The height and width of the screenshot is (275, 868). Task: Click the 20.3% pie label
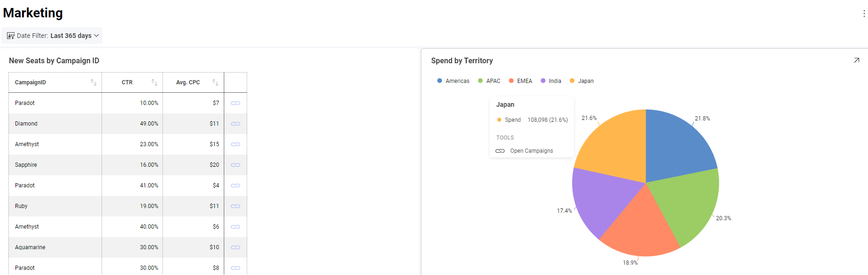723,218
